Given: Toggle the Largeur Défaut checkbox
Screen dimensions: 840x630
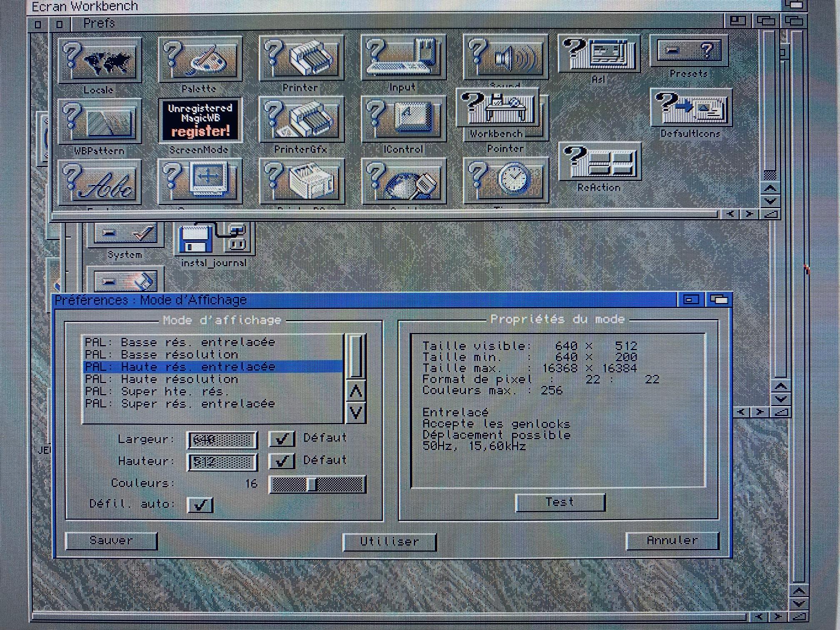Looking at the screenshot, I should pos(282,439).
